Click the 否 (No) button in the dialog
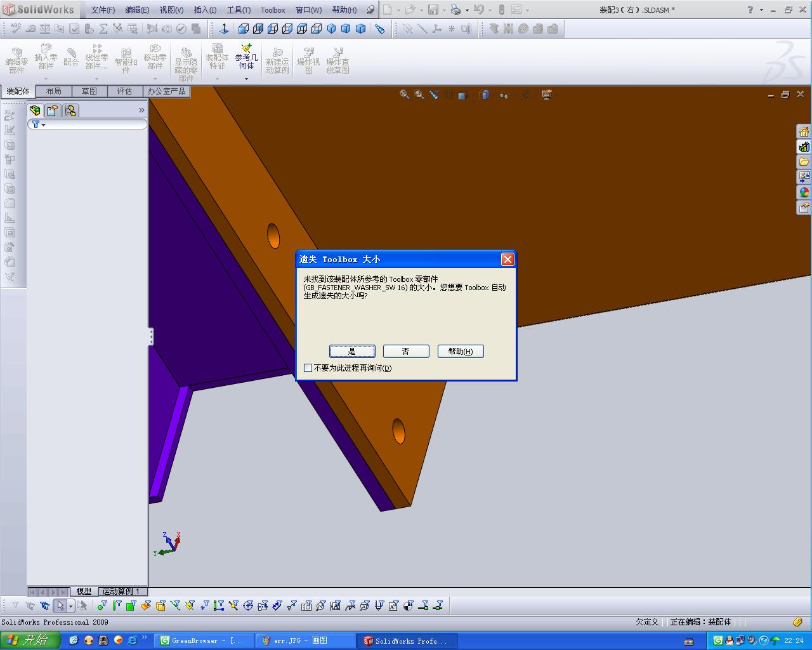Image resolution: width=812 pixels, height=650 pixels. tap(406, 351)
